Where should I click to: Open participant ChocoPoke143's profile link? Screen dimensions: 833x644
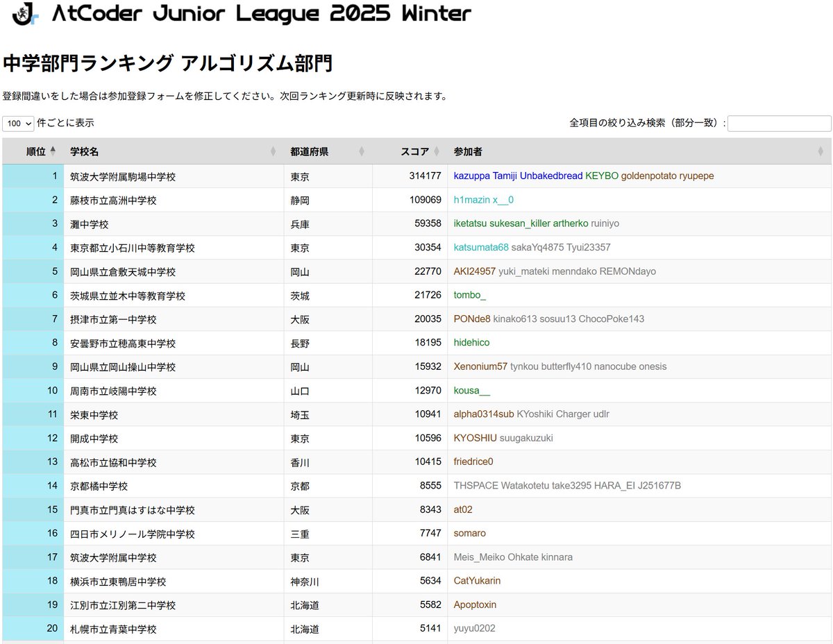(x=613, y=319)
